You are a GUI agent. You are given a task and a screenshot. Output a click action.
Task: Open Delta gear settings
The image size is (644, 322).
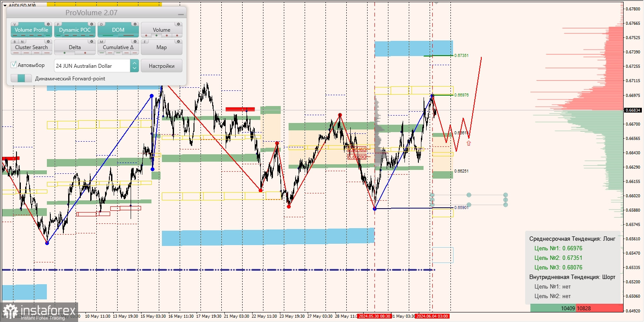pyautogui.click(x=92, y=42)
